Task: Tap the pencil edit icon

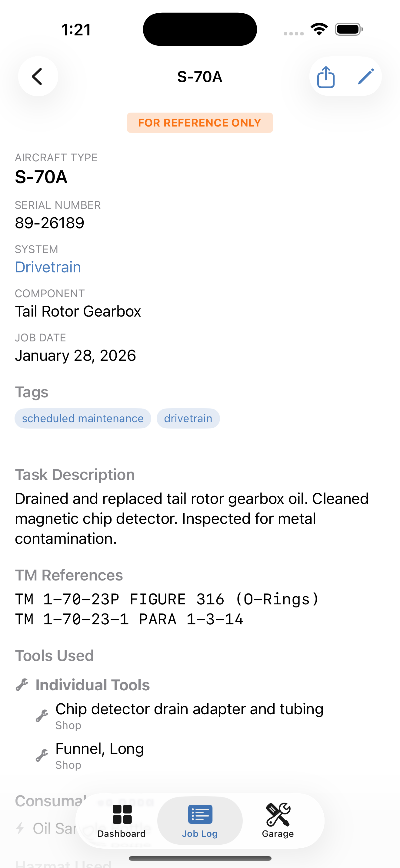Action: 365,77
